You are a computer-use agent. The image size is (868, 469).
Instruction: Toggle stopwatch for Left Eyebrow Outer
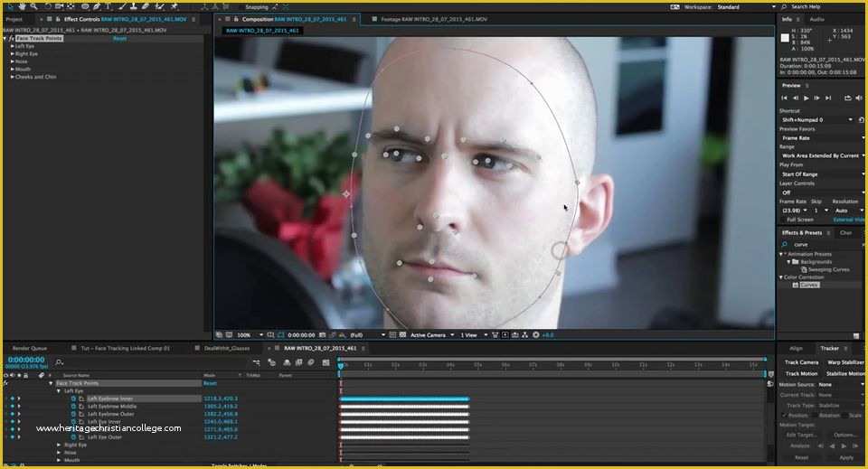pyautogui.click(x=73, y=414)
